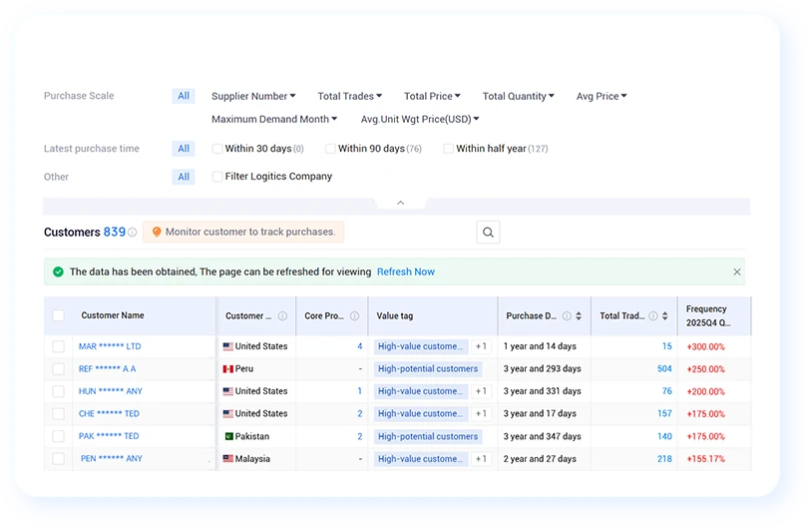Click info icon in Core Pro column header

tap(354, 315)
